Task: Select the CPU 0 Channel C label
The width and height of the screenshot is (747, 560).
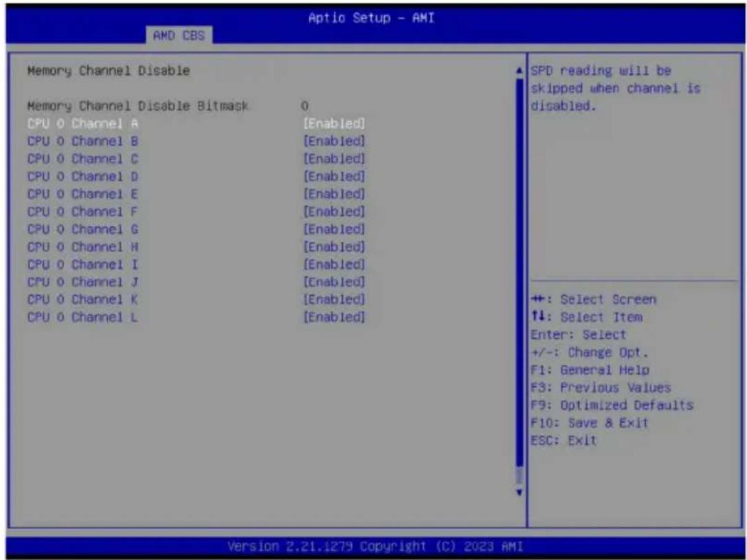Action: coord(83,159)
